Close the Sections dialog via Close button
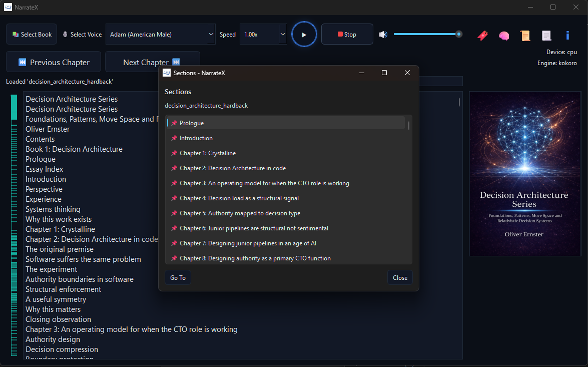 point(400,278)
